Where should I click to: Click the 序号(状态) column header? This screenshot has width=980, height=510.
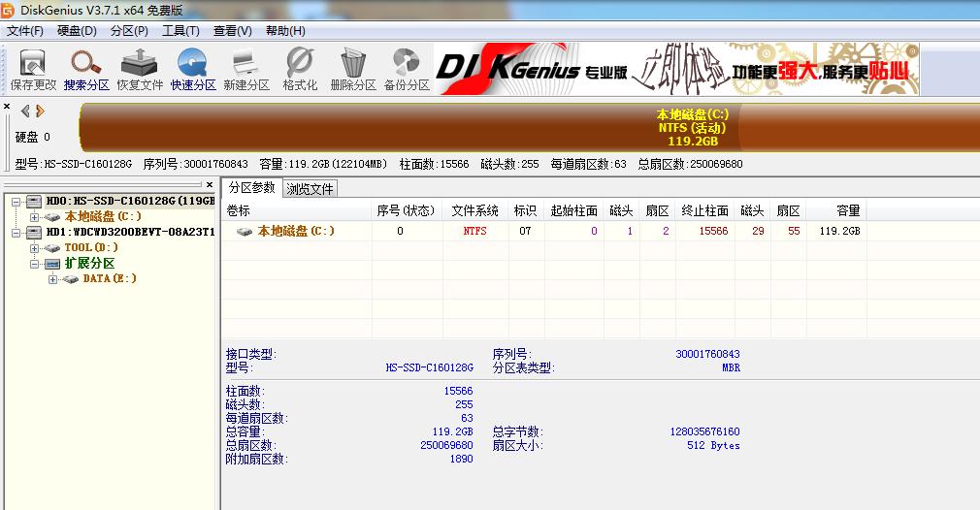tap(408, 211)
